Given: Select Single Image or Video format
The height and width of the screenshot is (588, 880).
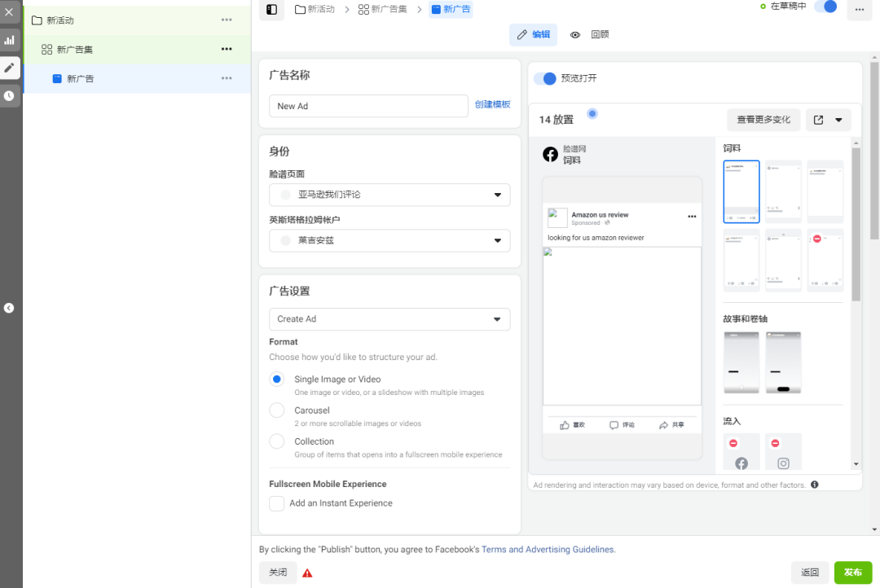Looking at the screenshot, I should pos(277,380).
